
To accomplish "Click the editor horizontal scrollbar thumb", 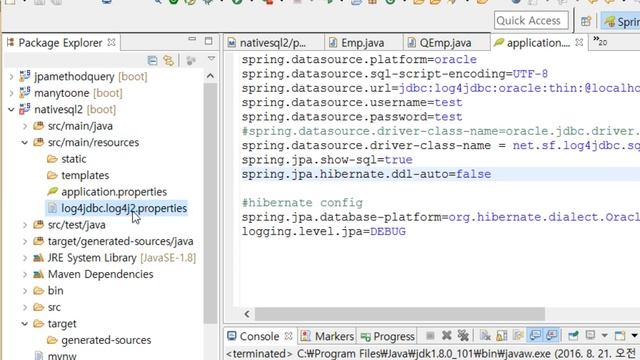I will point(400,314).
